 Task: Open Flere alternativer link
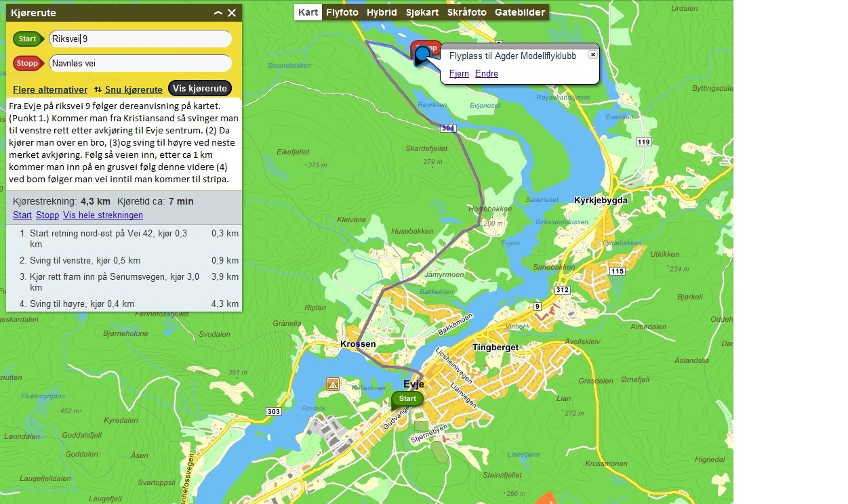pos(50,89)
